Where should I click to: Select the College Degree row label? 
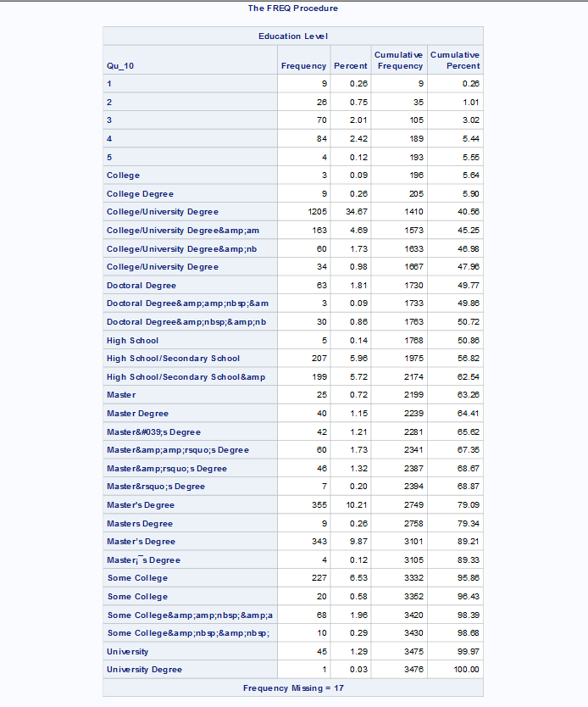coord(140,194)
